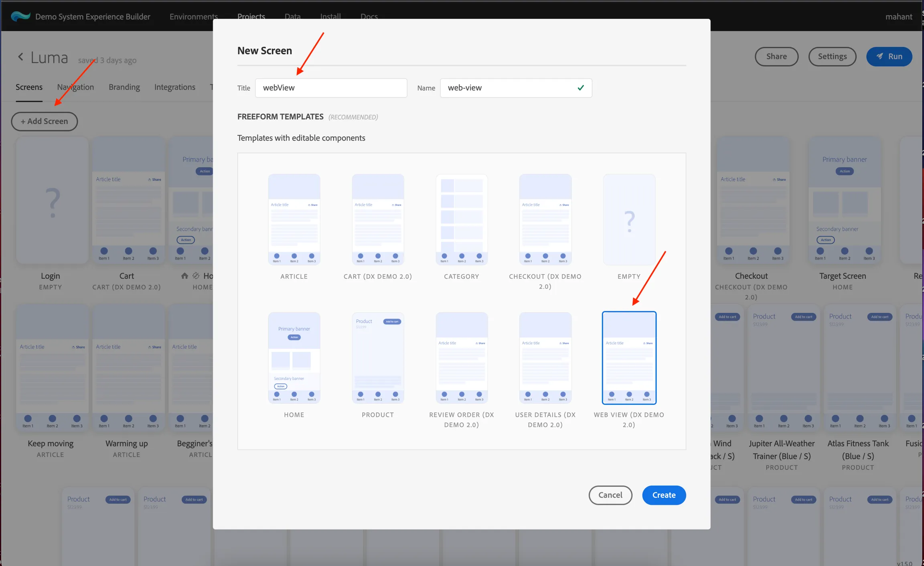This screenshot has height=566, width=924.
Task: Open the Projects menu
Action: click(251, 16)
